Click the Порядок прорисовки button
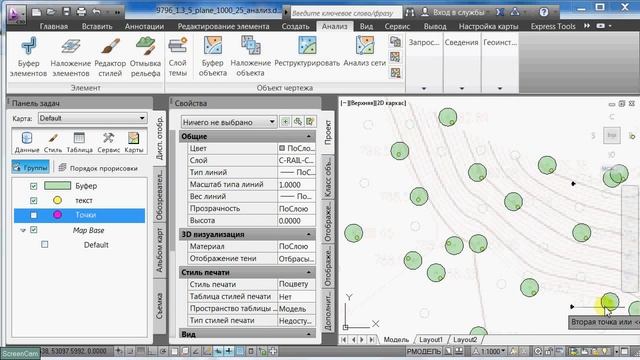This screenshot has width=640, height=360. click(98, 168)
